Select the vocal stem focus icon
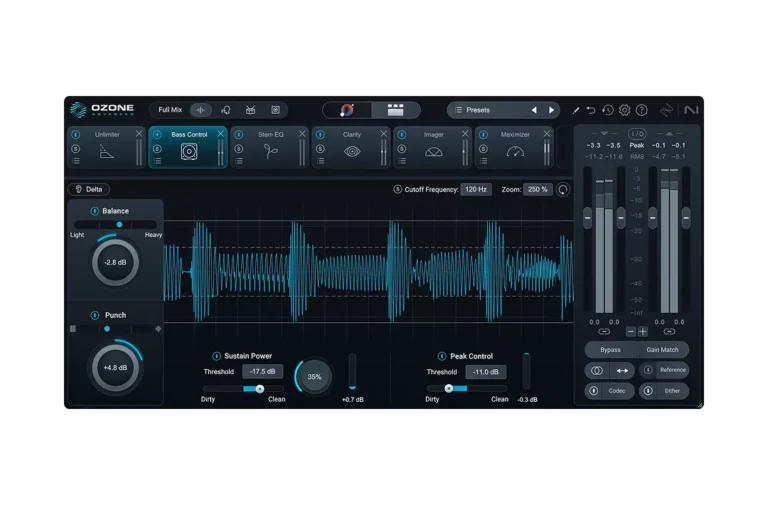The height and width of the screenshot is (505, 768). pyautogui.click(x=226, y=110)
